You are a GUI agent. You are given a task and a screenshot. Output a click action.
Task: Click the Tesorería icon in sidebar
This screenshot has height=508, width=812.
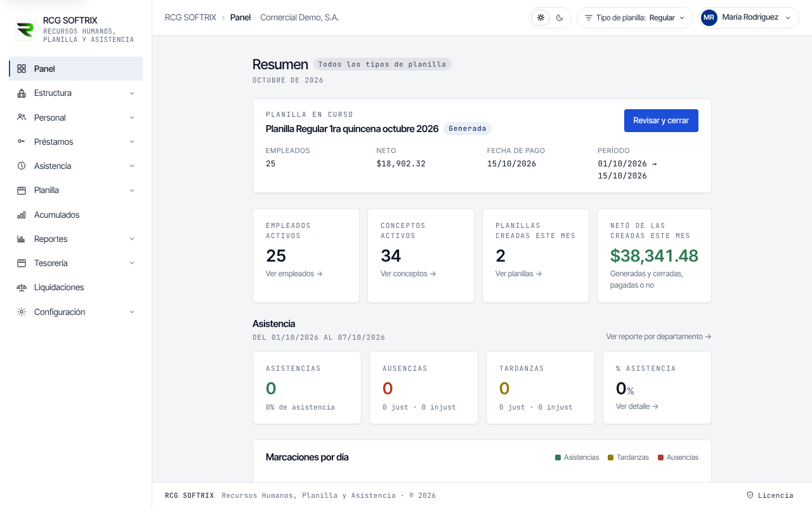pos(22,263)
